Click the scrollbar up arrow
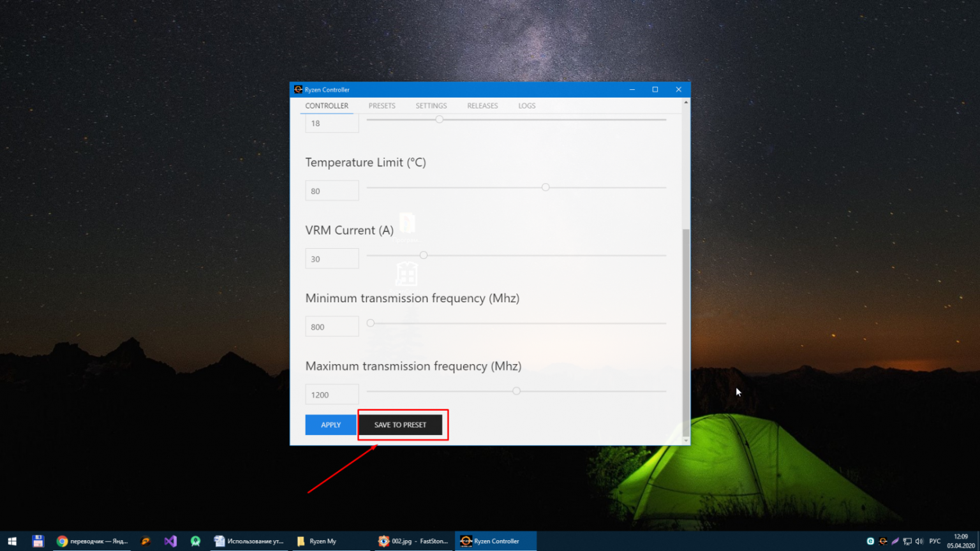980x551 pixels. click(x=686, y=102)
